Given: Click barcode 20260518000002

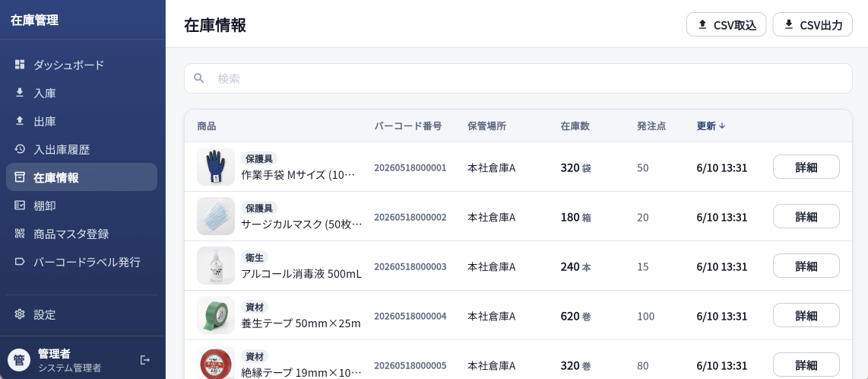Looking at the screenshot, I should click(410, 217).
